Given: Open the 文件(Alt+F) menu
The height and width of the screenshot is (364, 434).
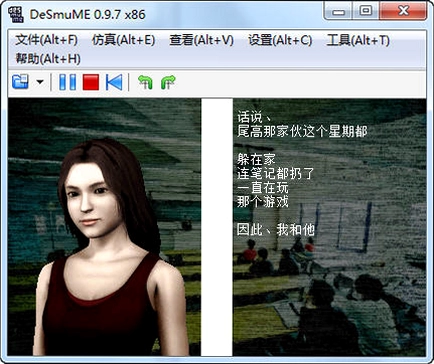Looking at the screenshot, I should tap(46, 40).
